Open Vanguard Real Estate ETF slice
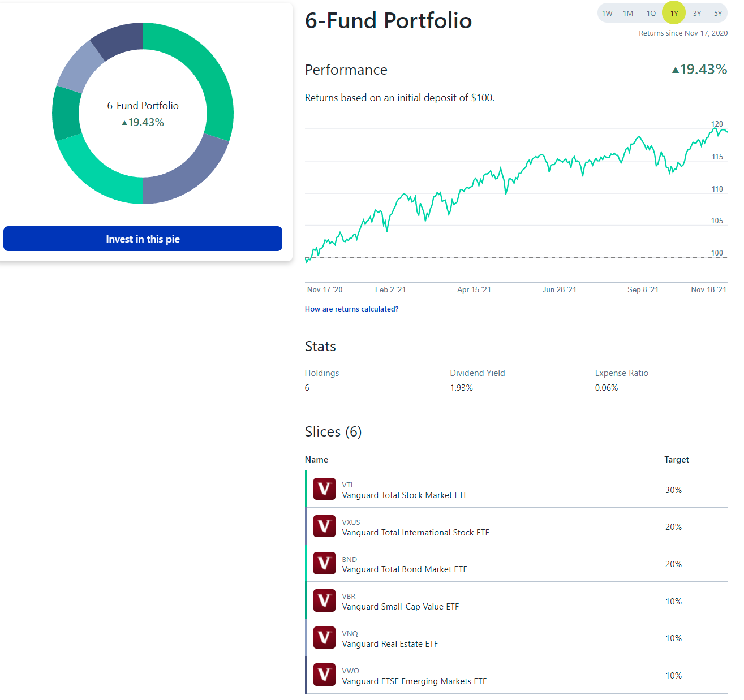The image size is (744, 700). tap(517, 638)
